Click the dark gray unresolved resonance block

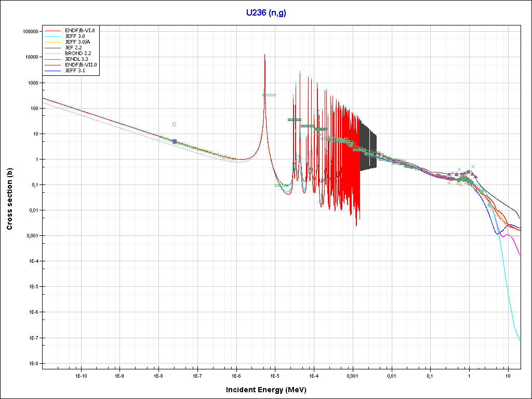pyautogui.click(x=368, y=147)
